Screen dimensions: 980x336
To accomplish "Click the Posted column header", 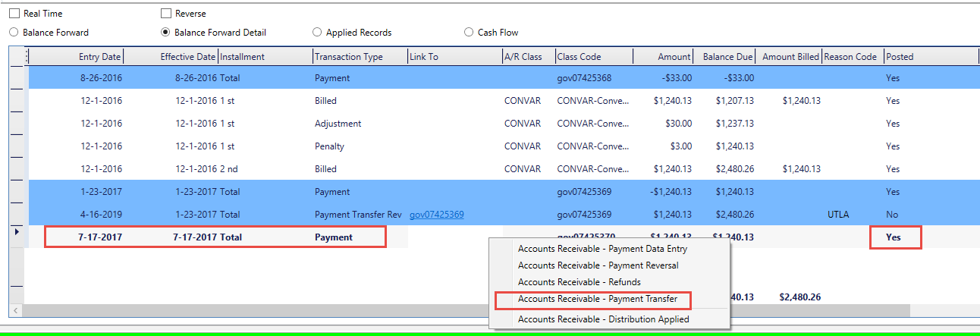I will pos(900,57).
